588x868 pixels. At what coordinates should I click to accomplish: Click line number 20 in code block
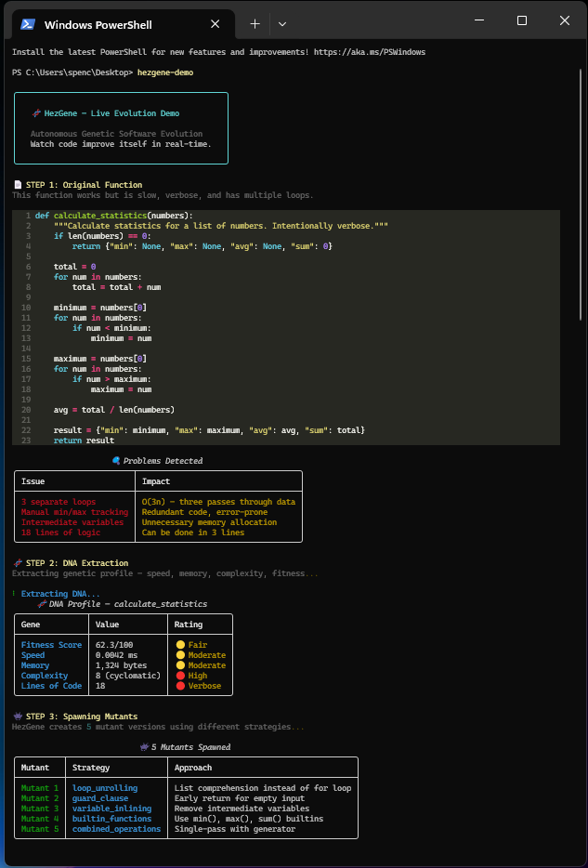pyautogui.click(x=26, y=410)
